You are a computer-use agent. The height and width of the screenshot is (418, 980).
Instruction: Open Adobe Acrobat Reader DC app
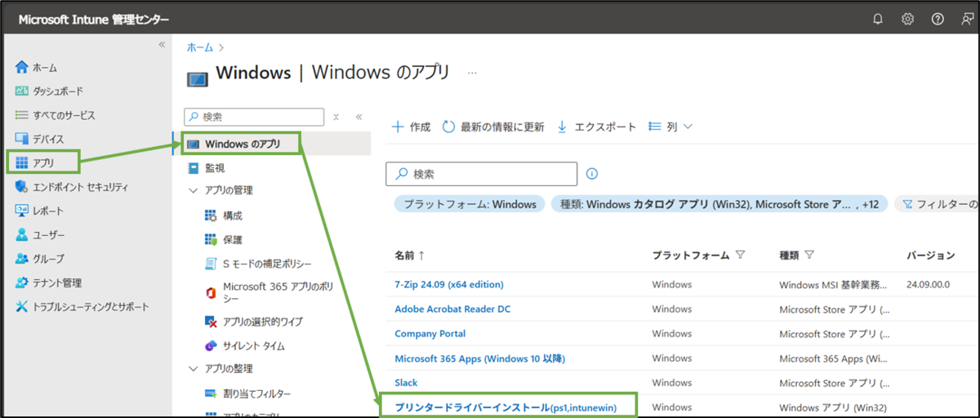tap(452, 309)
